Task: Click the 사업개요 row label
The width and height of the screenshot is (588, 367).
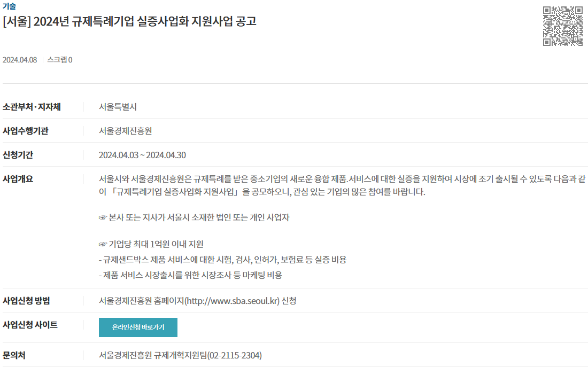Action: (x=18, y=179)
